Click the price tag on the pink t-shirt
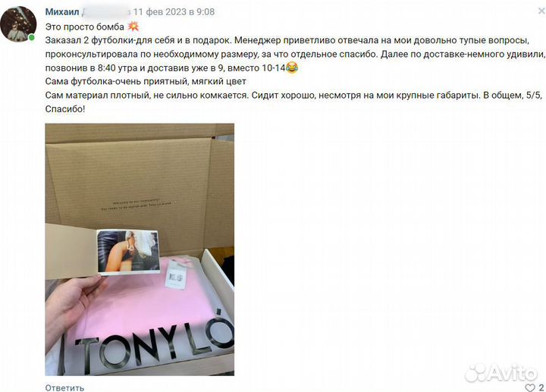 176,274
